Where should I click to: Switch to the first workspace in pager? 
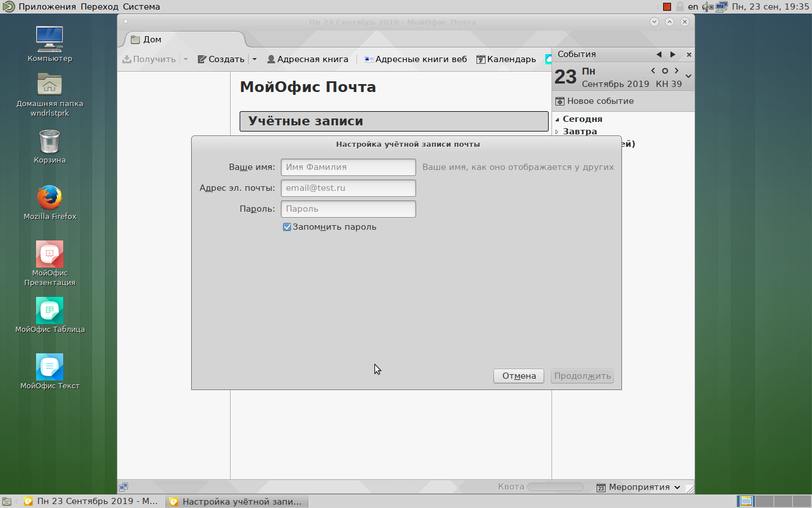pos(746,501)
